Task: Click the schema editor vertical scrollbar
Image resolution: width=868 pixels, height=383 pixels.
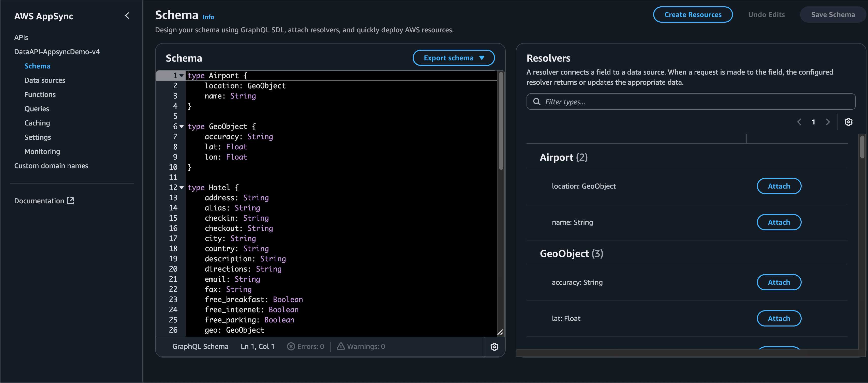Action: point(501,121)
